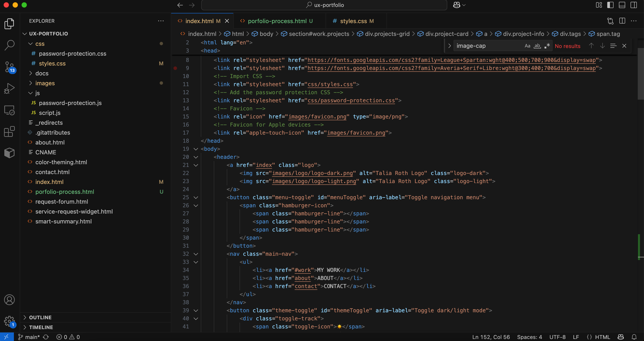The width and height of the screenshot is (644, 341).
Task: Toggle Match Whole Word in find widget
Action: click(x=537, y=46)
